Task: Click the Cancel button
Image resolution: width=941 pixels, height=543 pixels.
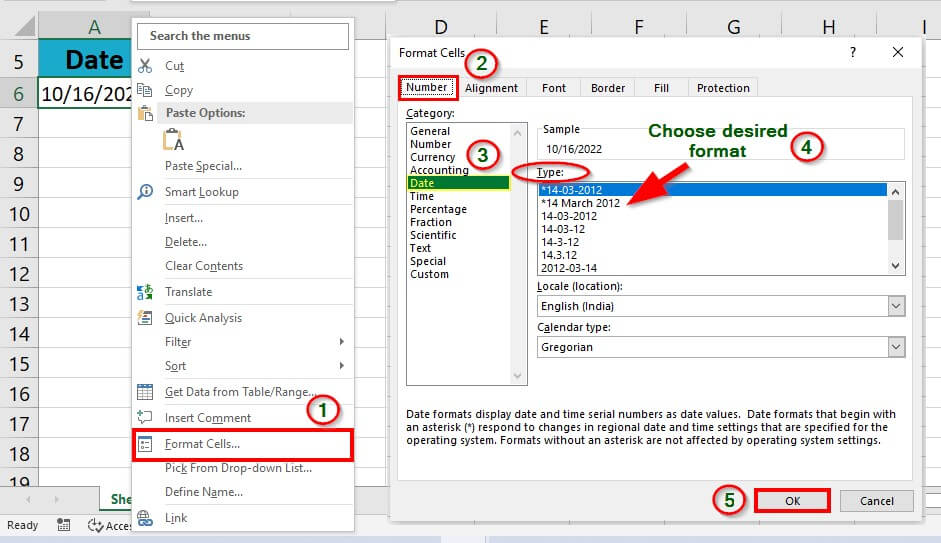Action: click(x=877, y=501)
